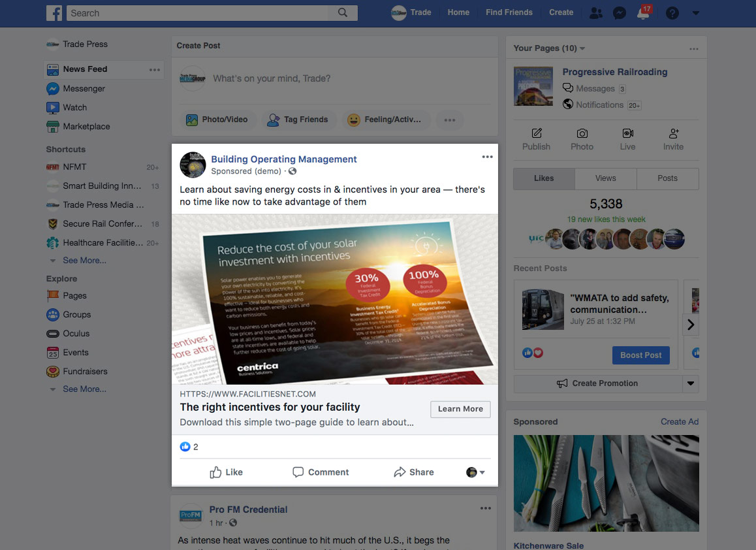Viewport: 756px width, 550px height.
Task: Open Create in top bar
Action: click(561, 12)
